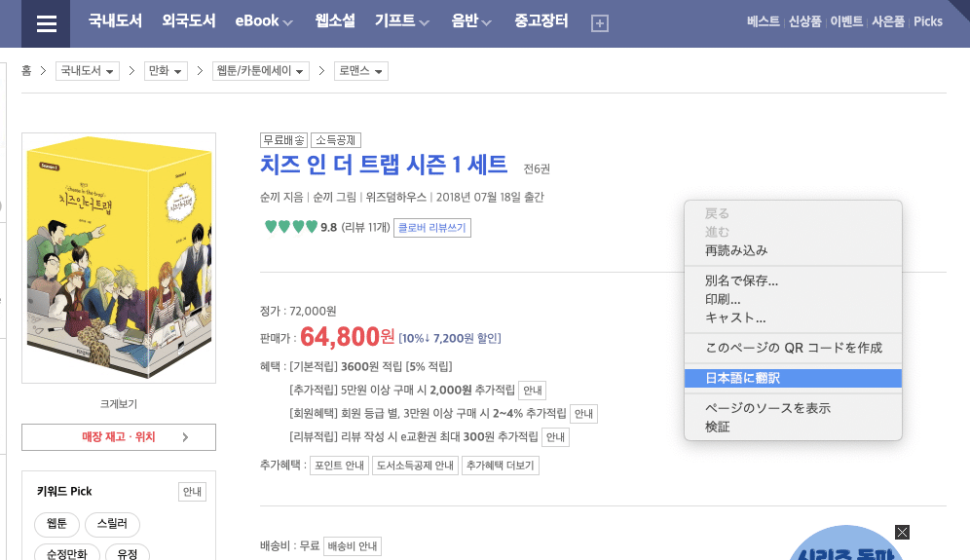970x560 pixels.
Task: Click publisher 위즈덤하우스
Action: pos(396,198)
